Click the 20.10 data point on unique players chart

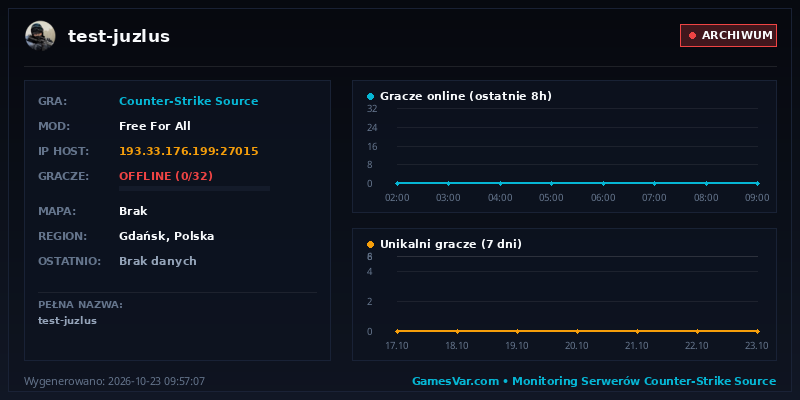577,331
